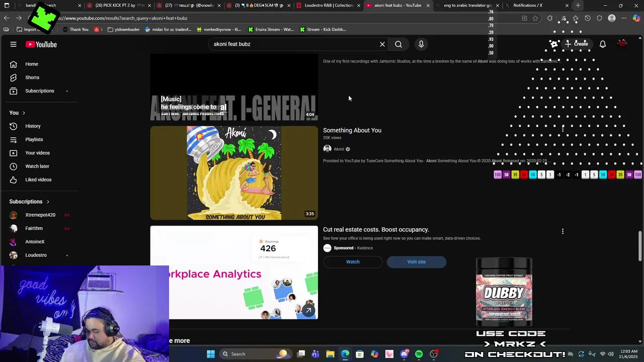Screen dimensions: 644x362
Task: Open the browser profile icon
Action: pyautogui.click(x=612, y=18)
